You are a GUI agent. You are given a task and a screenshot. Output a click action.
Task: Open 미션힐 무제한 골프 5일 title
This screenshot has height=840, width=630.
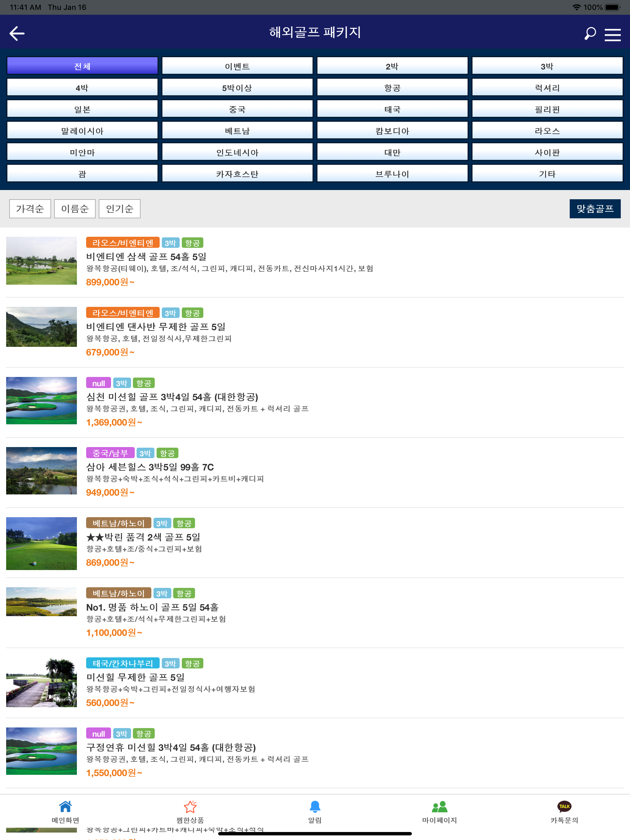pyautogui.click(x=135, y=677)
